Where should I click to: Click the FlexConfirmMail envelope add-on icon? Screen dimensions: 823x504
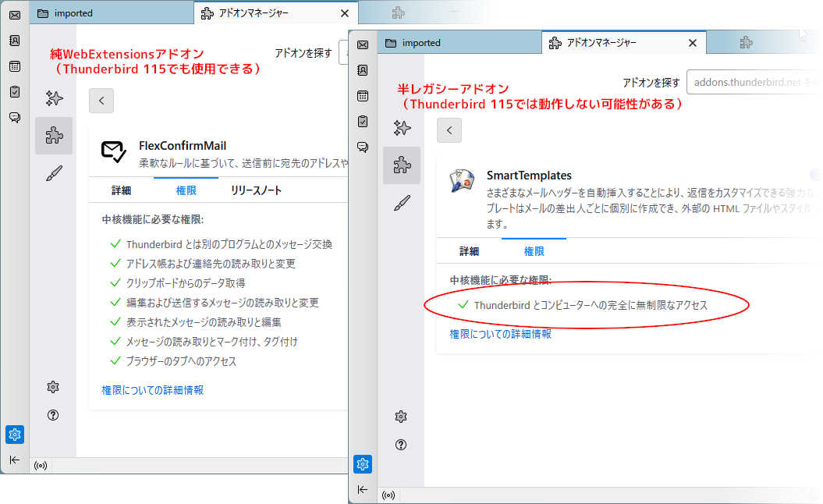113,151
